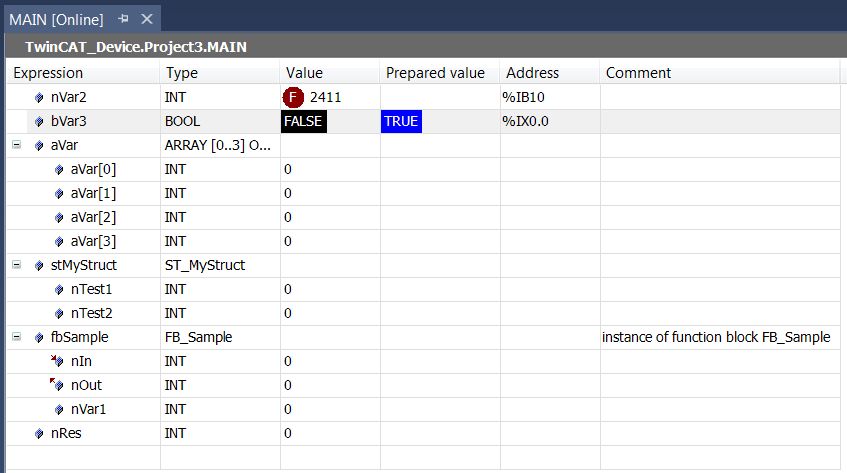
Task: Select the nVar2 expression row
Action: (x=69, y=97)
